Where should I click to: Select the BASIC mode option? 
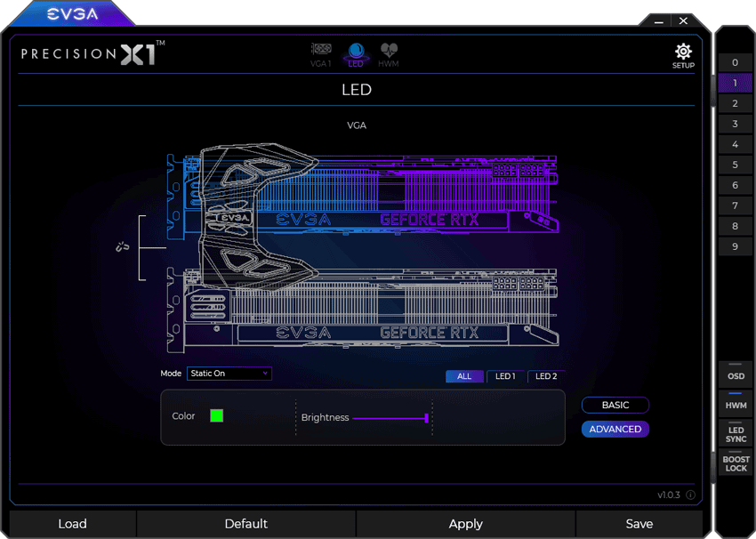(x=615, y=405)
